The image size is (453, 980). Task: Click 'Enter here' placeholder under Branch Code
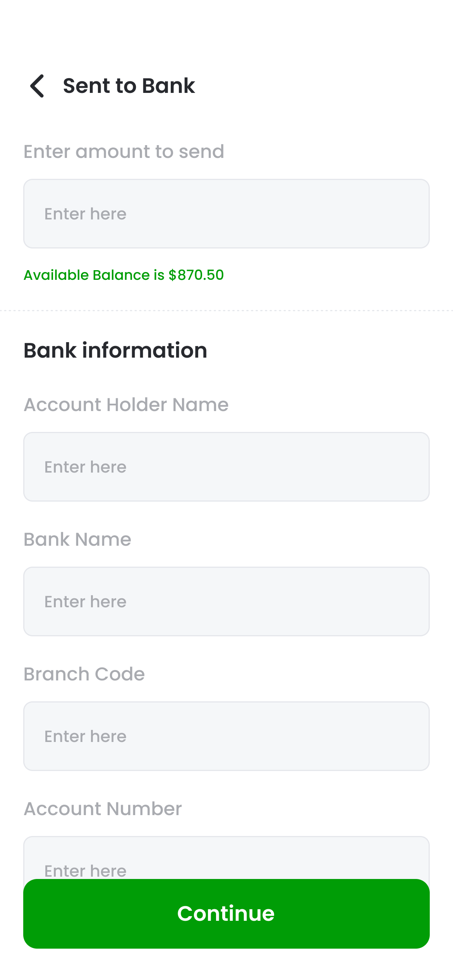(x=86, y=737)
